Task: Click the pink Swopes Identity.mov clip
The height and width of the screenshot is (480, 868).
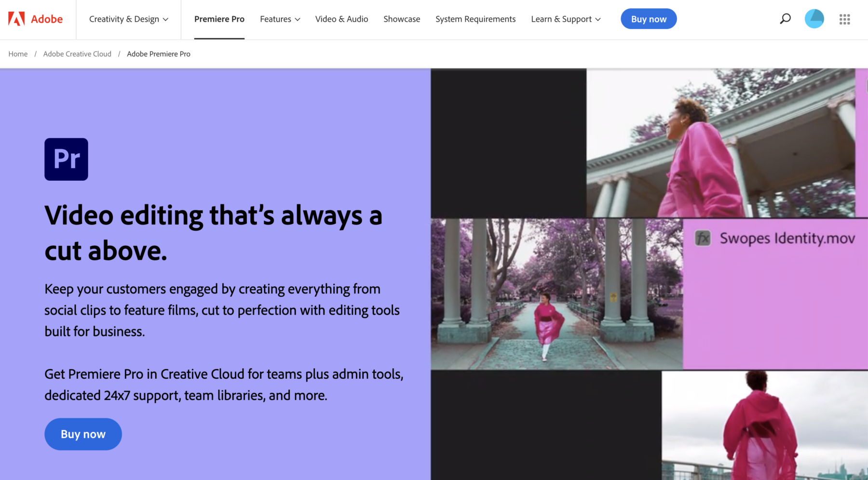Action: pyautogui.click(x=775, y=294)
